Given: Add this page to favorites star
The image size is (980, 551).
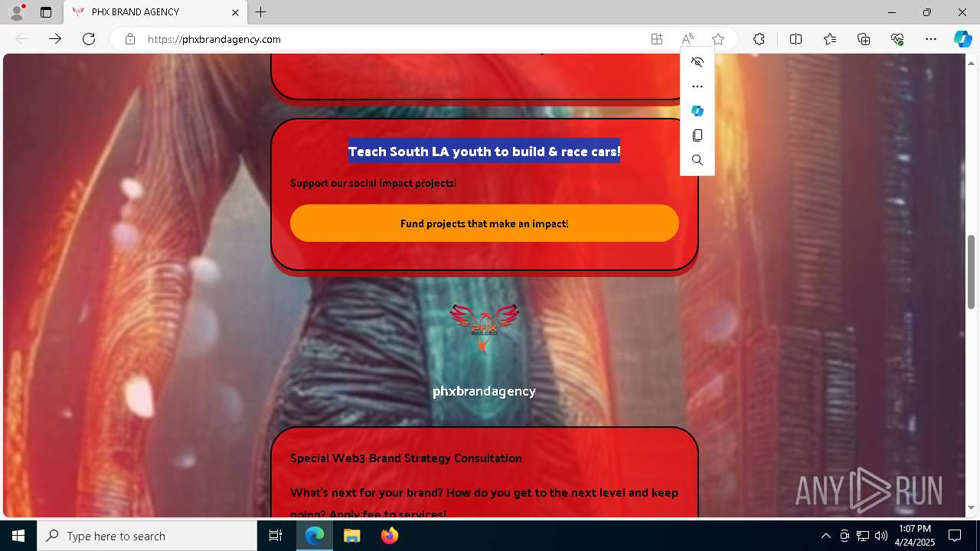Looking at the screenshot, I should click(718, 39).
